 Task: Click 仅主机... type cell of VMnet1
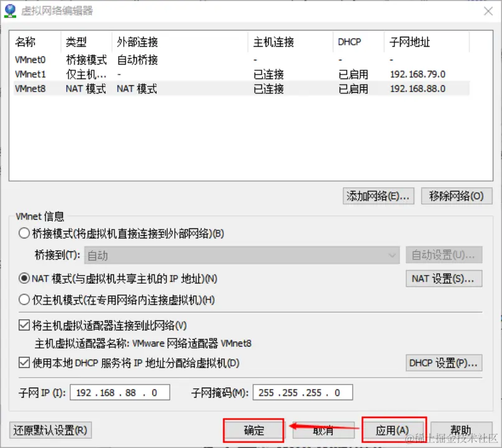point(86,74)
